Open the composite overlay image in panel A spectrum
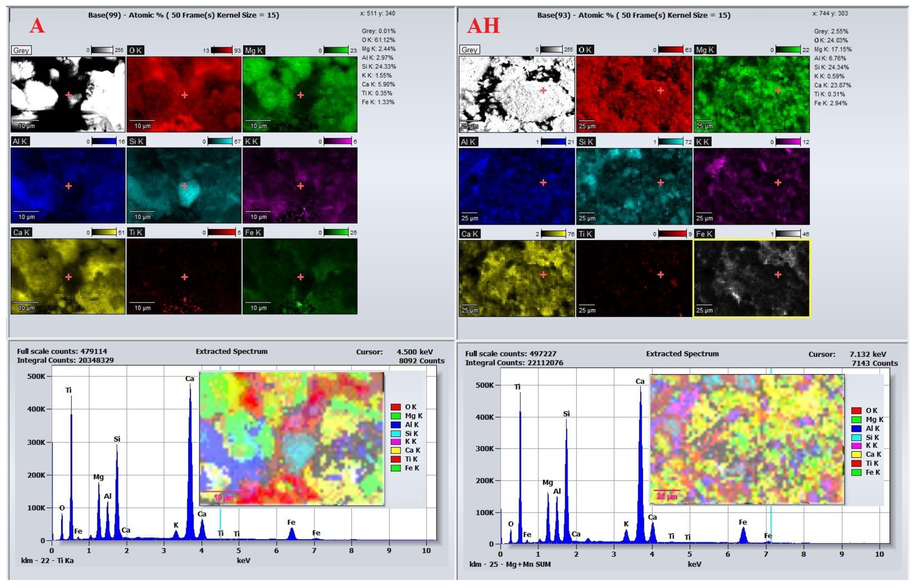The image size is (916, 588). point(292,439)
